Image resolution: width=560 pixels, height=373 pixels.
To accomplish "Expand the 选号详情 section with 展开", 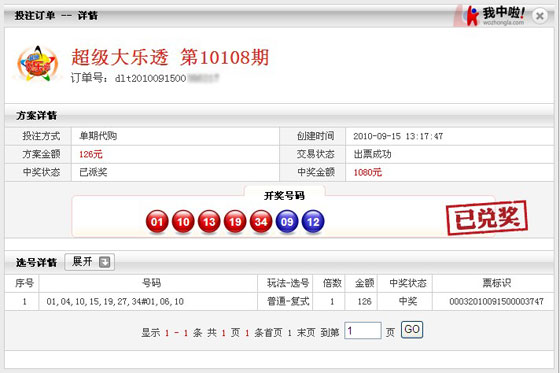I will tap(90, 262).
